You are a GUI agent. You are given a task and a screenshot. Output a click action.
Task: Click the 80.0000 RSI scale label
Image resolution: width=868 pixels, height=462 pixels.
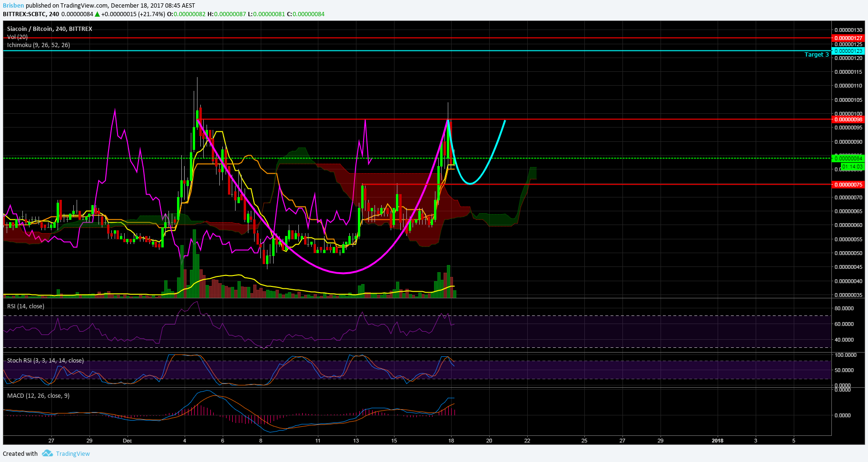844,308
